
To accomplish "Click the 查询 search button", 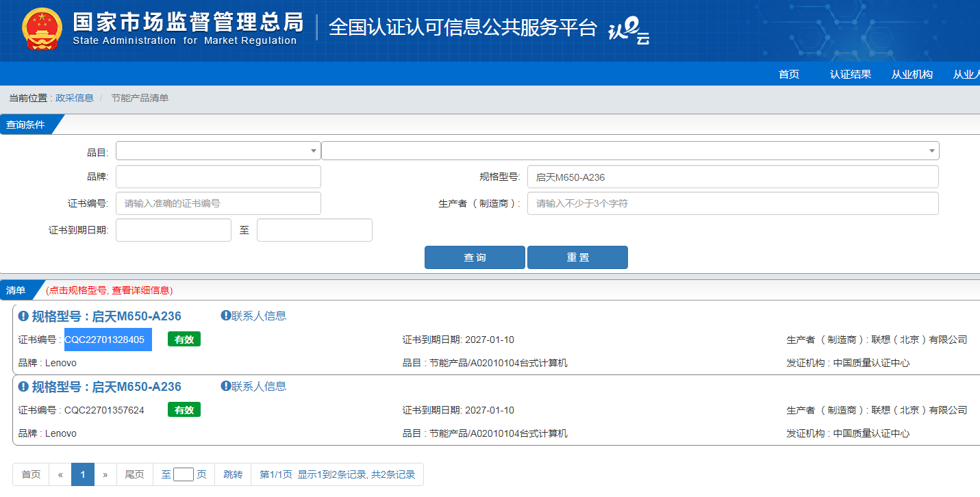I will pos(475,257).
